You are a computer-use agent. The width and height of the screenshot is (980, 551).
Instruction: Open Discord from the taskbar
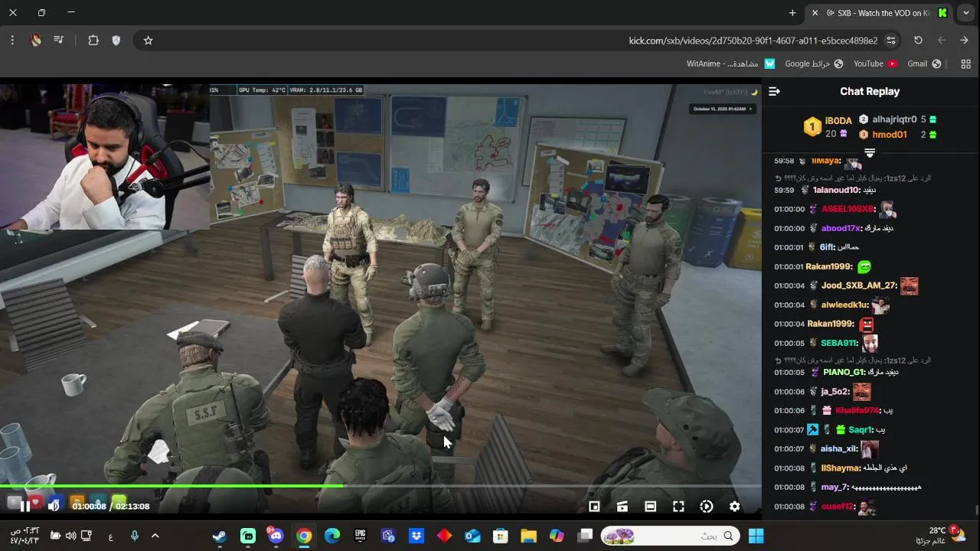276,536
